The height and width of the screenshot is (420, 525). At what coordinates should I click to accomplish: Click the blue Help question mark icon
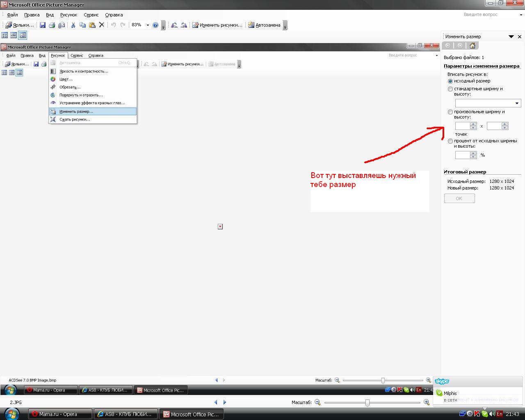click(x=155, y=25)
